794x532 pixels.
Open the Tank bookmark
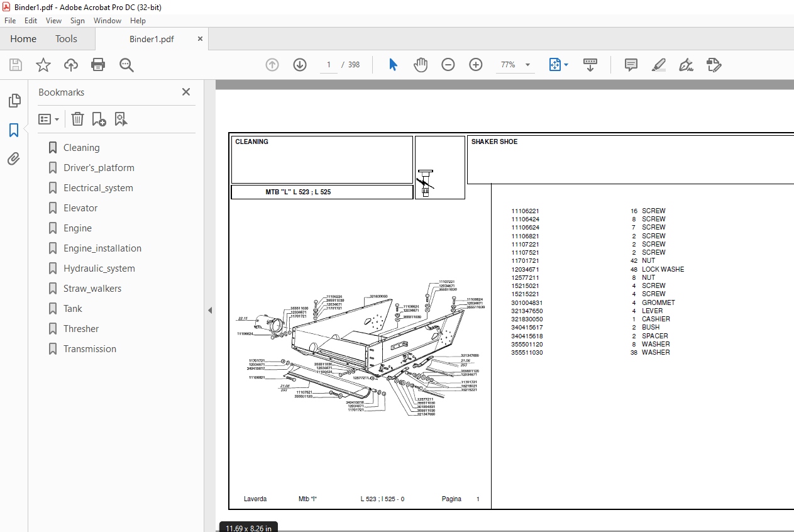tap(73, 309)
